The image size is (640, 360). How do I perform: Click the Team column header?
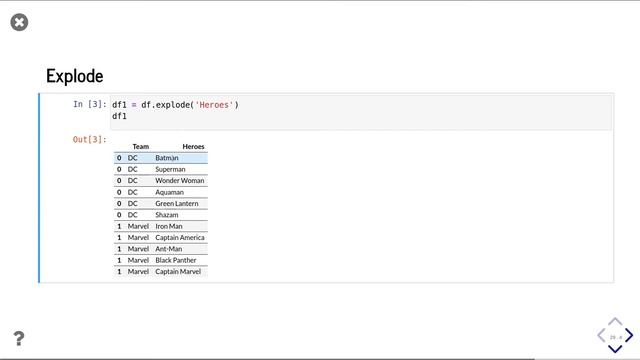click(x=141, y=147)
